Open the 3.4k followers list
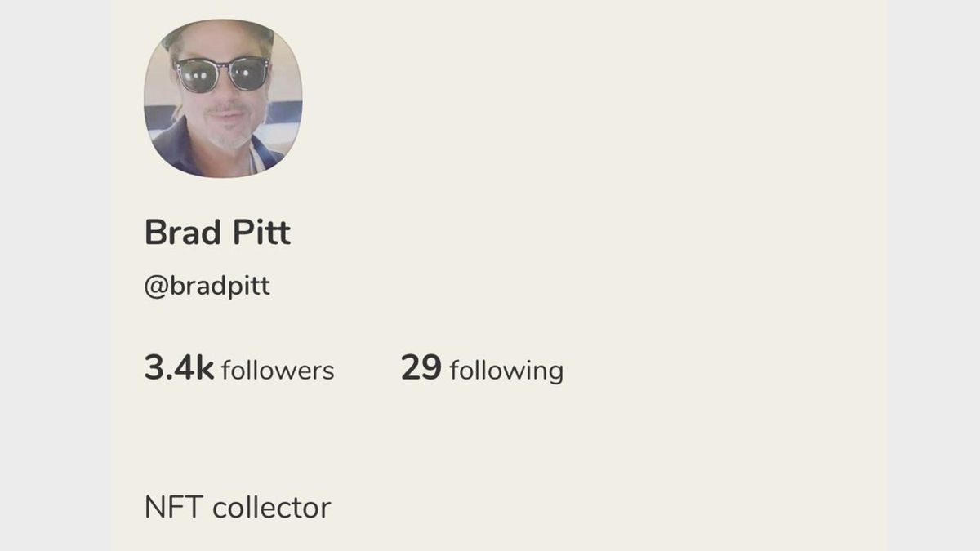Viewport: 980px width, 551px height. pos(239,369)
